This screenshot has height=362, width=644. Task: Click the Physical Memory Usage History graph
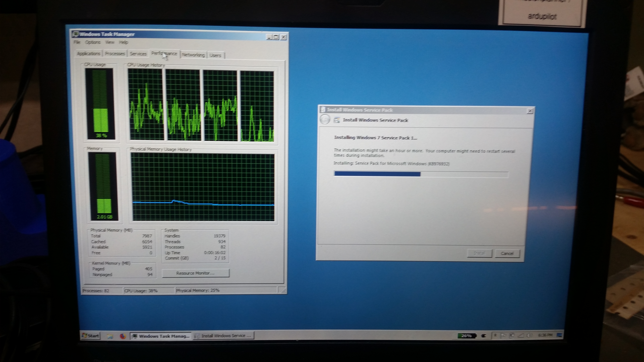[x=203, y=187]
